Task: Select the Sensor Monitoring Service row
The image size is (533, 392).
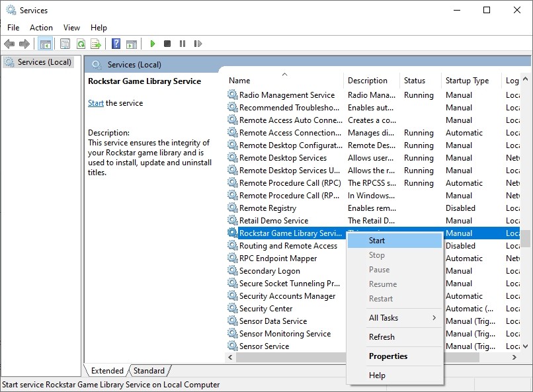Action: (x=285, y=334)
